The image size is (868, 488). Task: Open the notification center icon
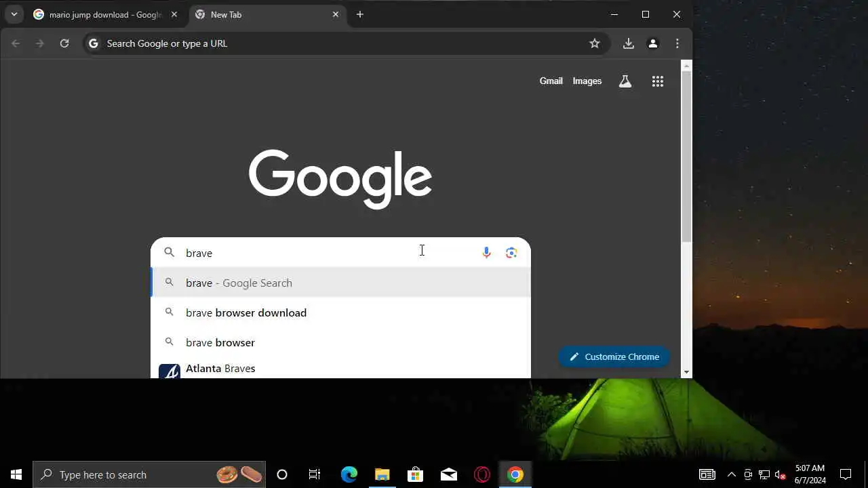coord(846,474)
